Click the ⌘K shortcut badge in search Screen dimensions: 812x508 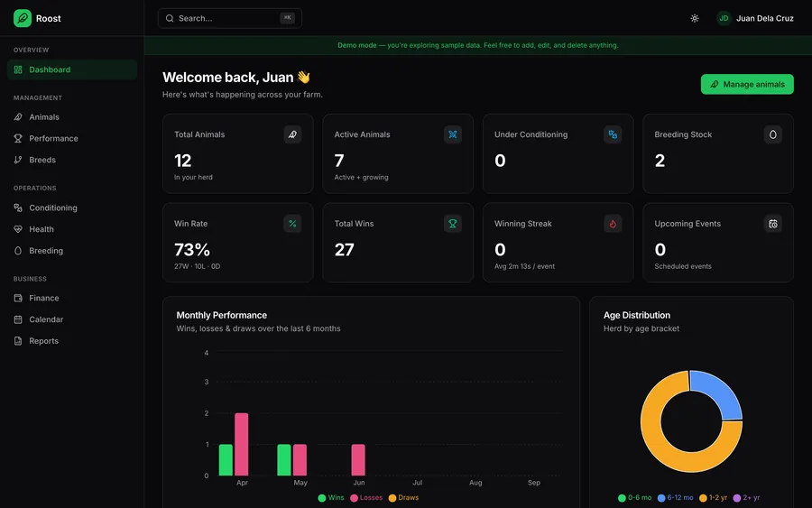tap(288, 18)
